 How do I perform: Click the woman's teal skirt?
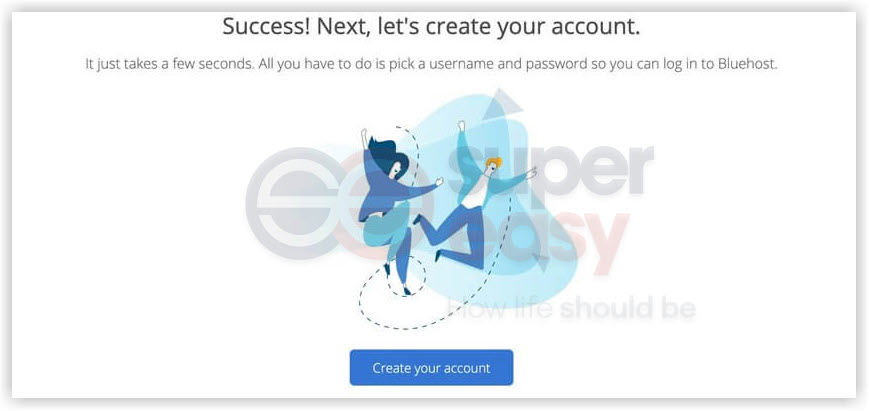point(382,228)
